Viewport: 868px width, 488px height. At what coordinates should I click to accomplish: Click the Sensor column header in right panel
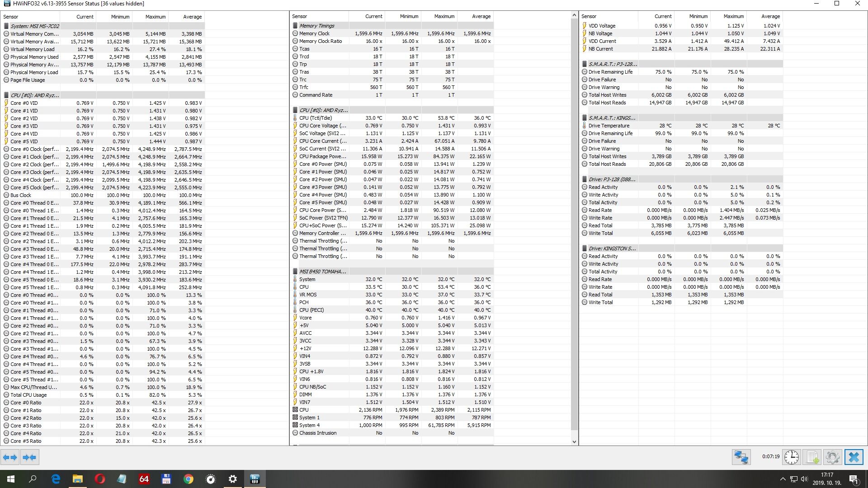[x=609, y=16]
